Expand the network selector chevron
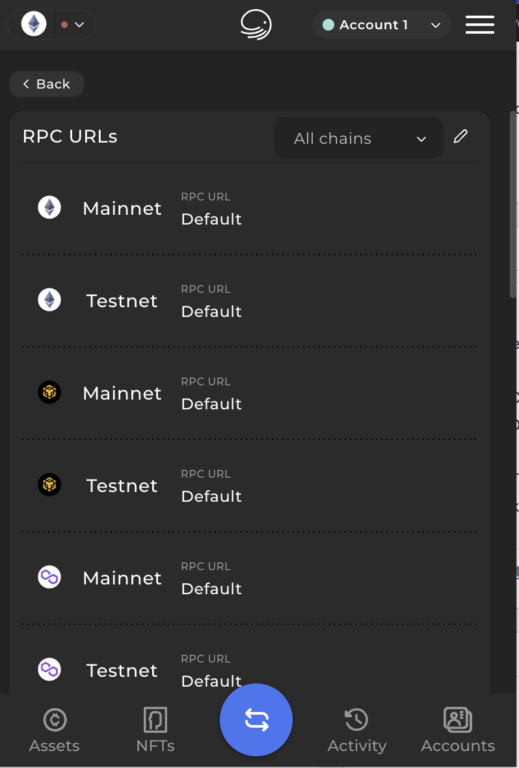The width and height of the screenshot is (519, 768). point(79,24)
